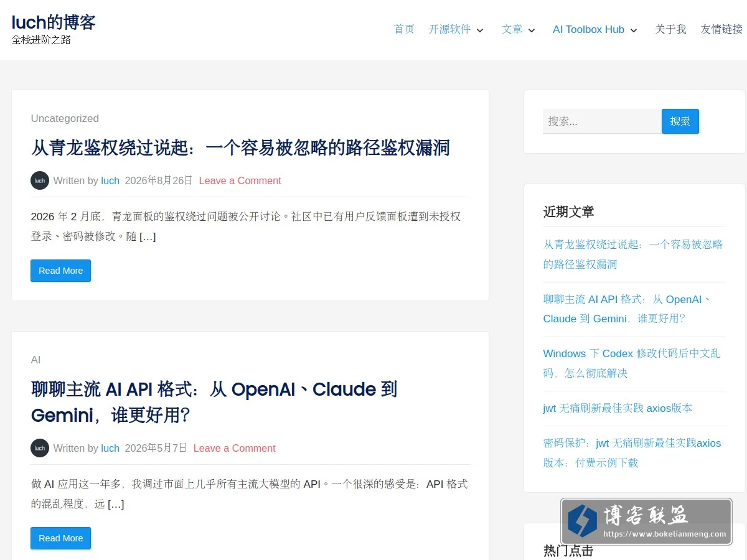Open post title 从青龙鉴权绕过说起

pos(240,147)
